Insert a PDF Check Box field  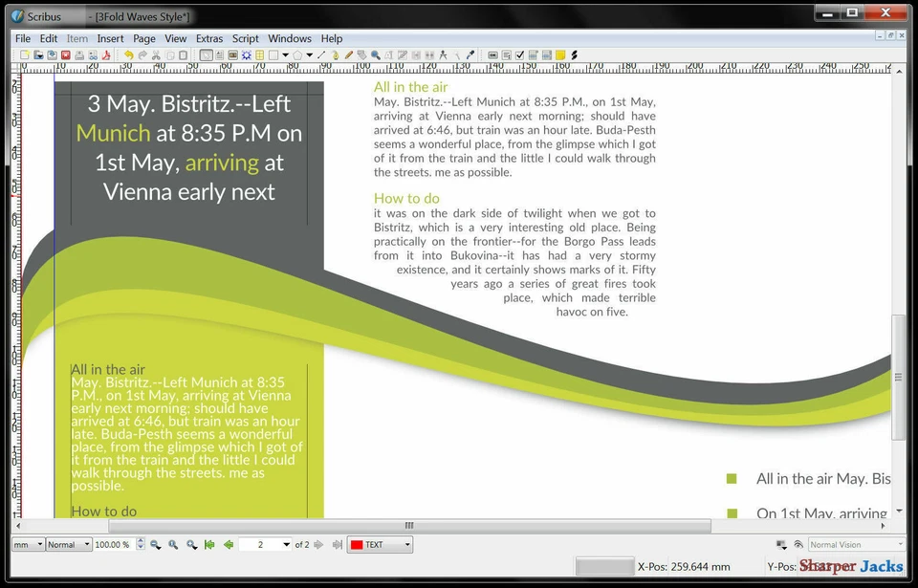(x=519, y=54)
